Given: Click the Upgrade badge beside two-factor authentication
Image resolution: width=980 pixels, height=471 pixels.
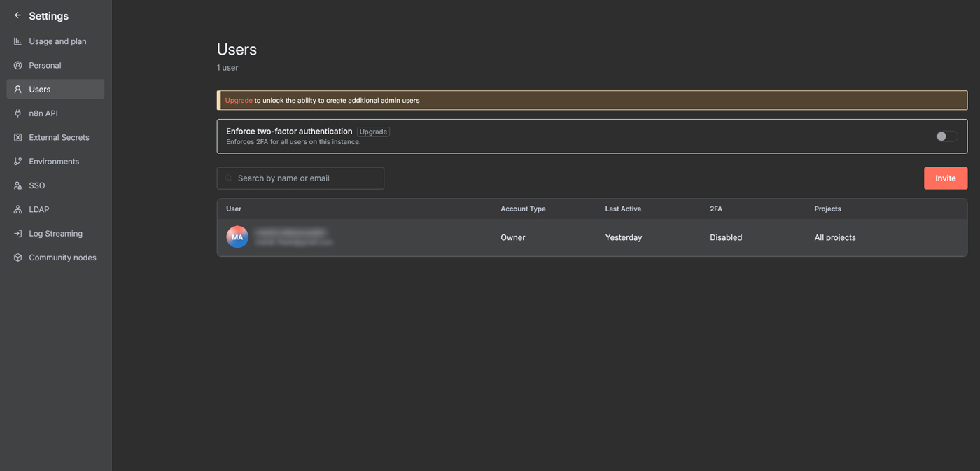Looking at the screenshot, I should click(373, 132).
